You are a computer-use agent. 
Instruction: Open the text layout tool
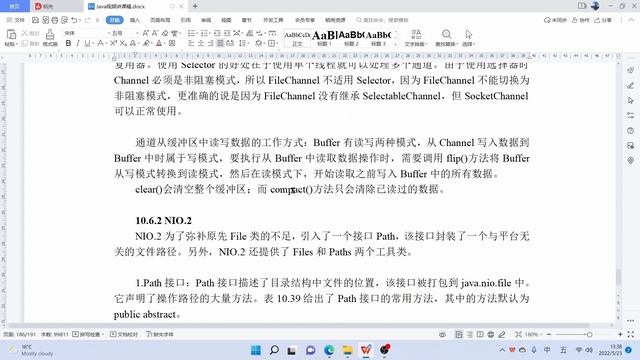tap(416, 38)
